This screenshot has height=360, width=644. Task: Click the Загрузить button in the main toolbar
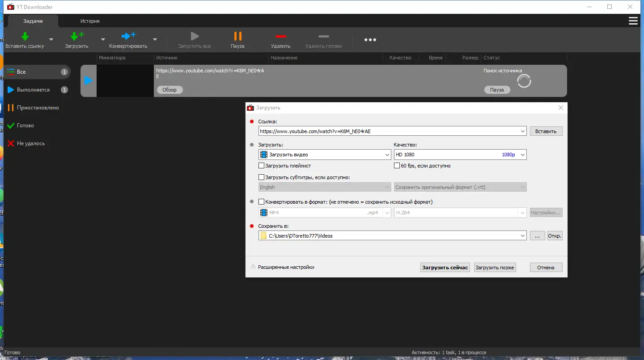click(x=76, y=40)
